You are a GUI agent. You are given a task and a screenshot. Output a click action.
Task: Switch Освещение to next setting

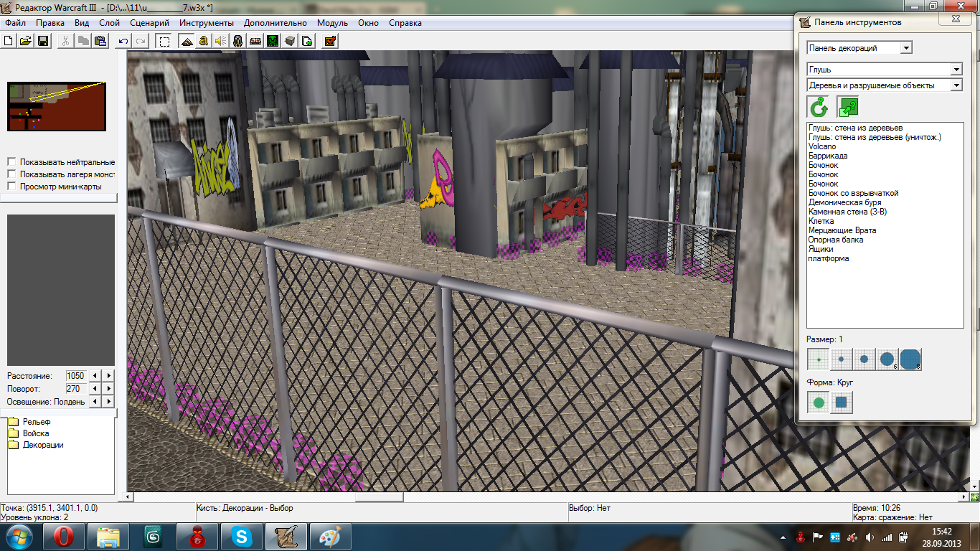(108, 401)
